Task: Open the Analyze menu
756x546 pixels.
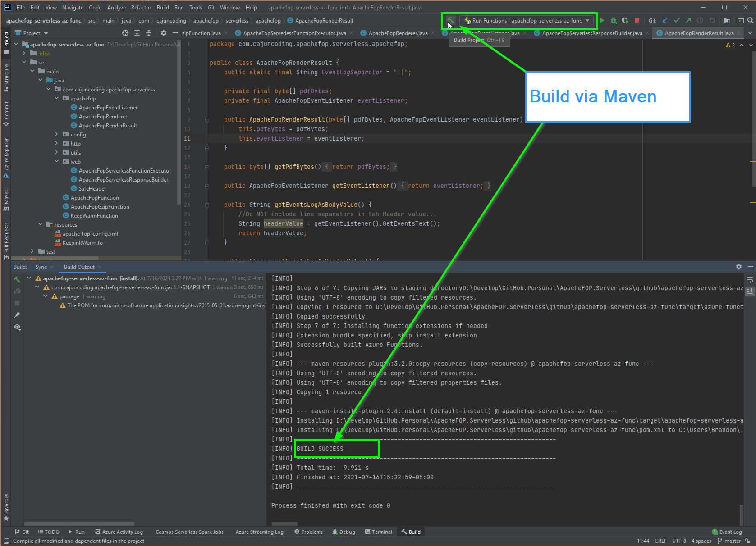Action: click(116, 8)
